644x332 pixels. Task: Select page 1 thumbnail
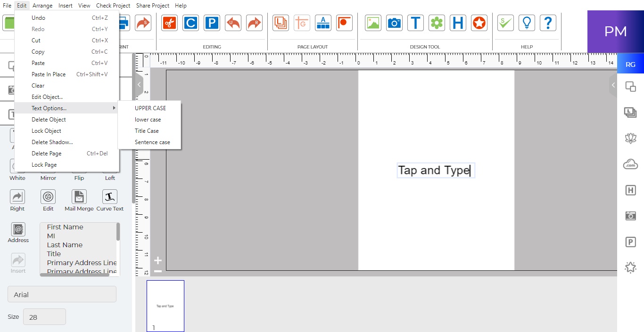pyautogui.click(x=165, y=306)
